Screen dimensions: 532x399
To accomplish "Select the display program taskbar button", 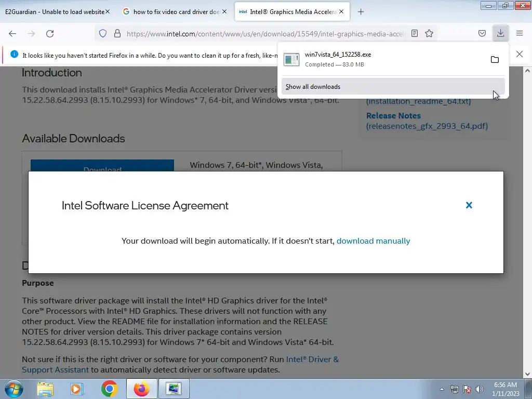I will pos(174,389).
